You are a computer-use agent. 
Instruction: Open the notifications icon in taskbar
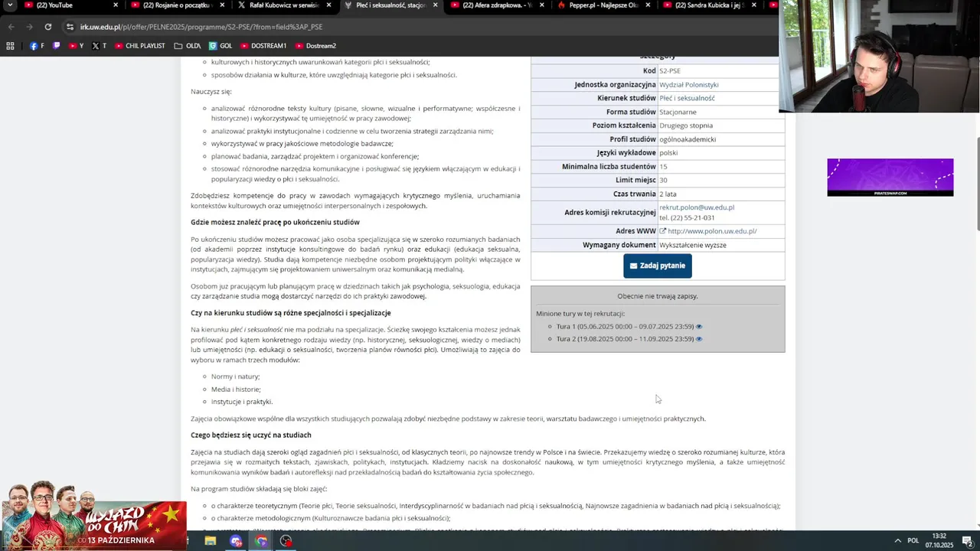coord(967,541)
